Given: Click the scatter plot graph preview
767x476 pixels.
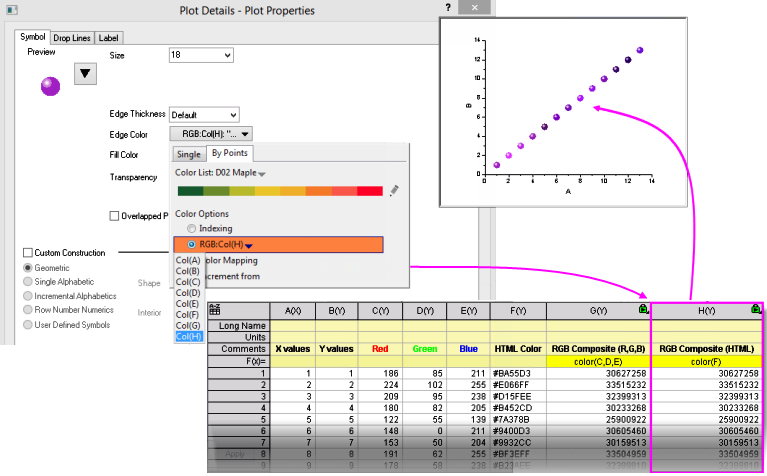Looking at the screenshot, I should pyautogui.click(x=568, y=108).
